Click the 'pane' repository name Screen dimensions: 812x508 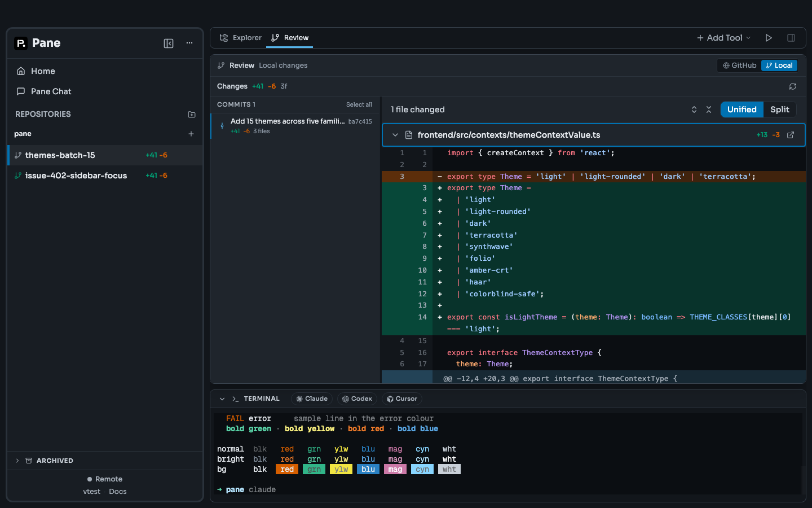tap(23, 134)
